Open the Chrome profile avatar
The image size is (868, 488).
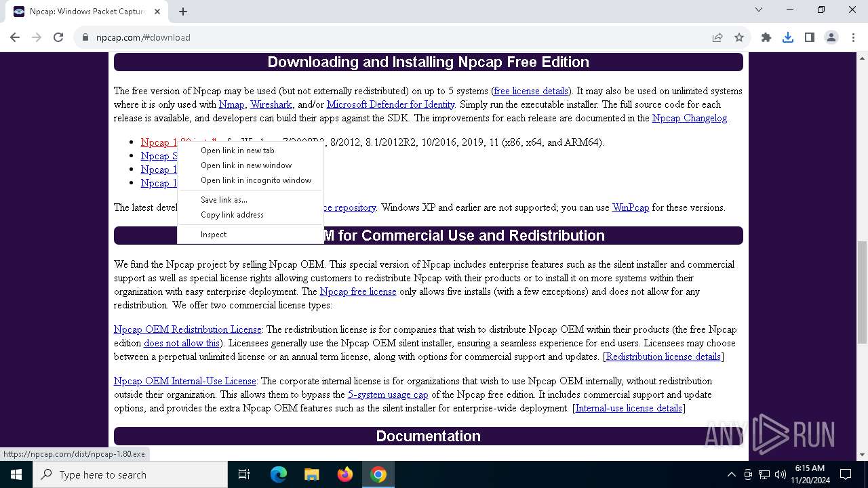pos(831,37)
